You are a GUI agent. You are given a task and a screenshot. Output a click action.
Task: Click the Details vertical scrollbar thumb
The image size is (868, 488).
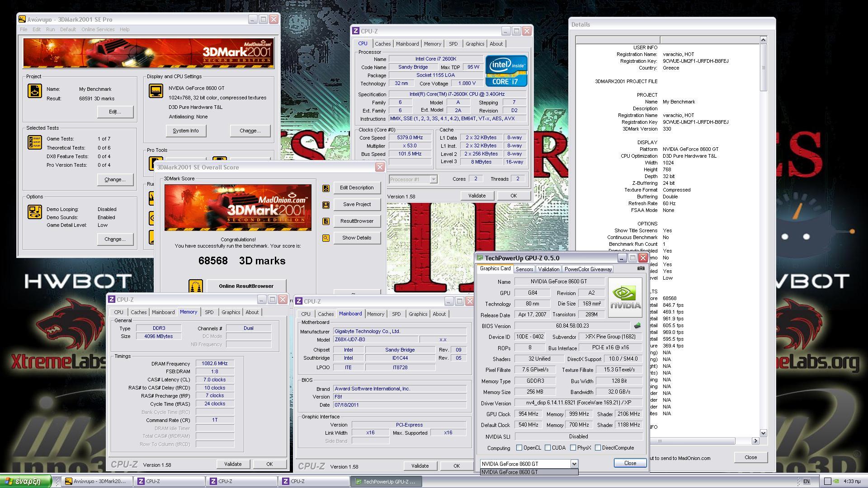tap(764, 68)
